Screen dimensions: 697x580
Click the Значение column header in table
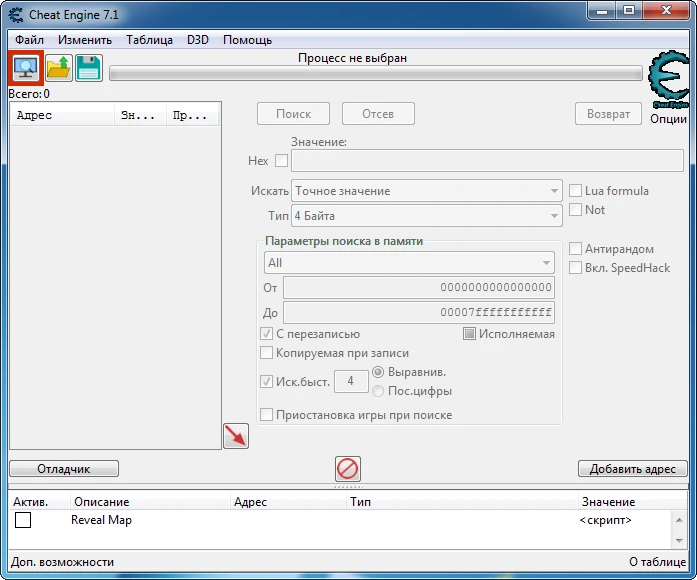click(632, 502)
